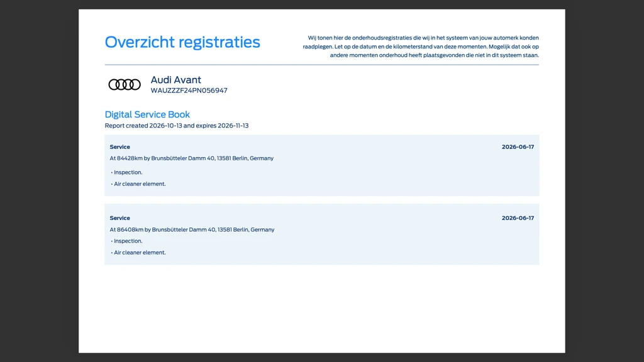Click the Dutch intro paragraph starting 'Wij tonen hier'
The height and width of the screenshot is (362, 644).
click(x=421, y=47)
